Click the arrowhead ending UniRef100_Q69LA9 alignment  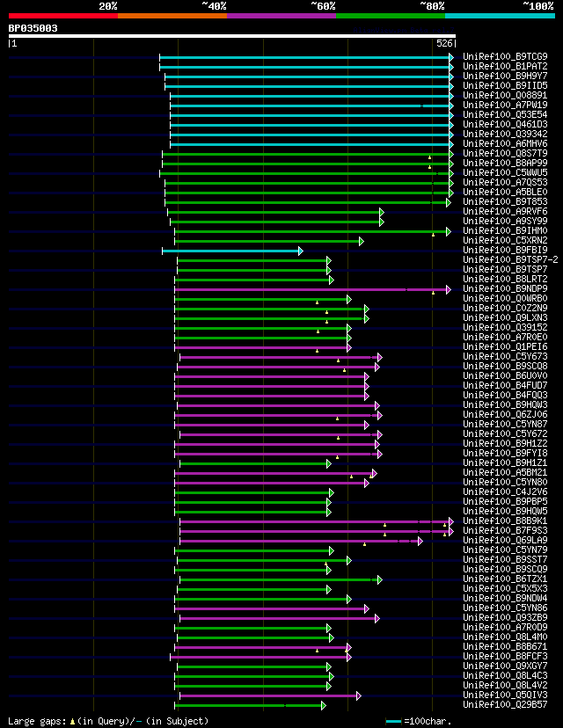pyautogui.click(x=420, y=541)
